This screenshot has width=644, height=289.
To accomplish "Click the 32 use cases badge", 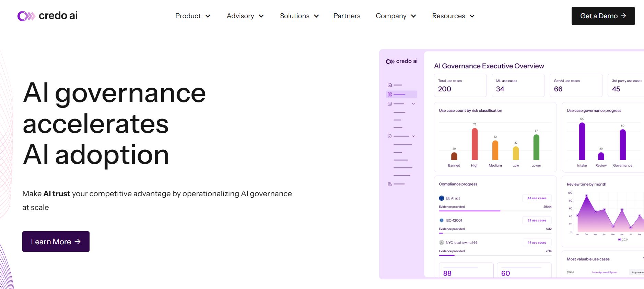I will [537, 220].
